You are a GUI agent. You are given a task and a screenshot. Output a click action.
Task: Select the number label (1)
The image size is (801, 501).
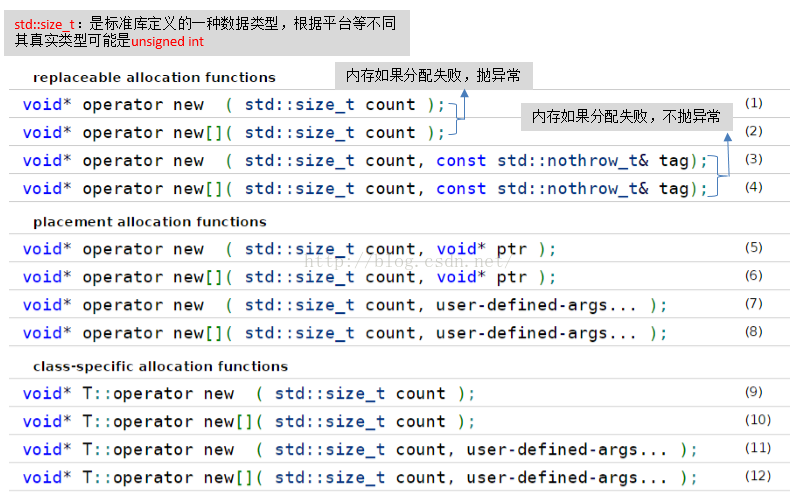(753, 104)
